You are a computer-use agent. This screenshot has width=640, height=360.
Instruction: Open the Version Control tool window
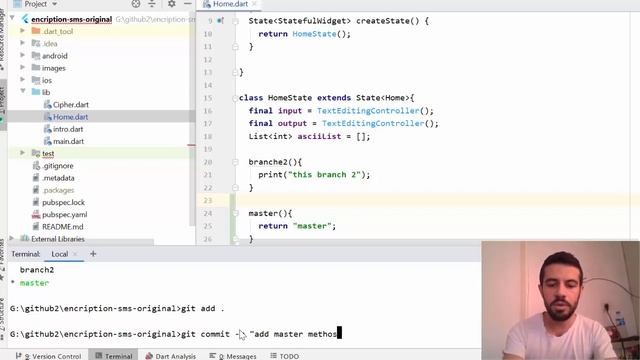pos(49,356)
